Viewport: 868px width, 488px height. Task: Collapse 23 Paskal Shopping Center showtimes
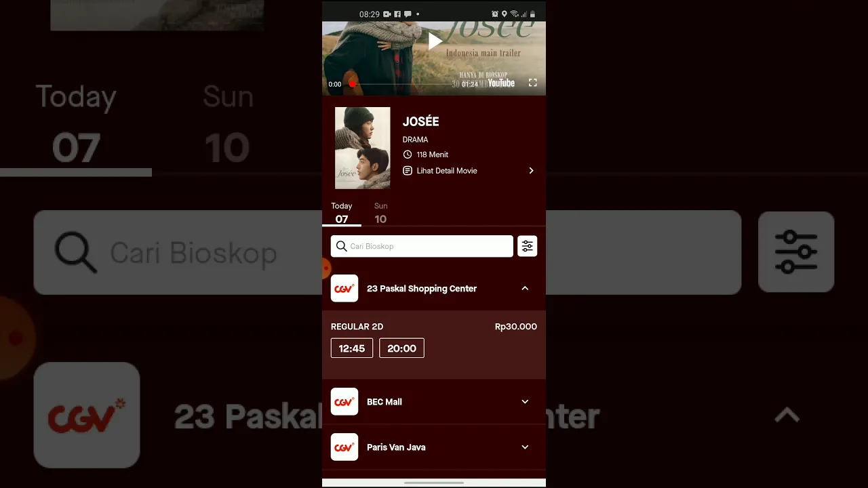tap(525, 288)
